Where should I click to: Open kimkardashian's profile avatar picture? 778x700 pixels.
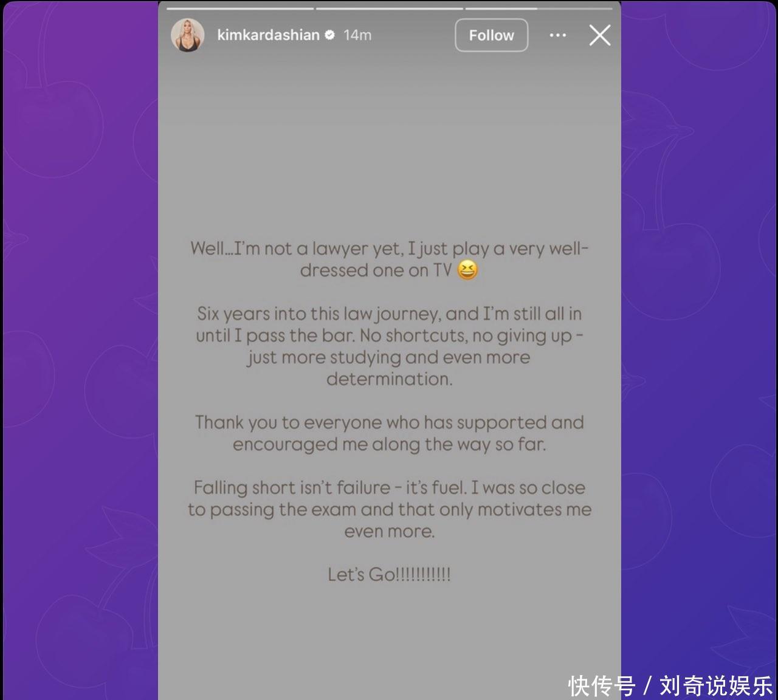[x=187, y=35]
